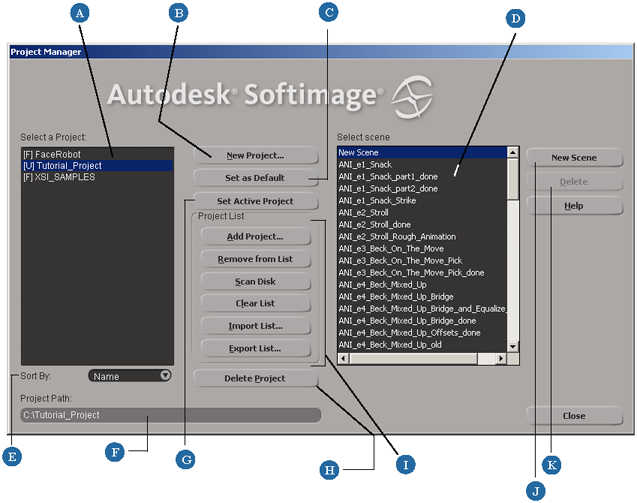Click the New Project button
This screenshot has height=503, width=637.
[254, 155]
